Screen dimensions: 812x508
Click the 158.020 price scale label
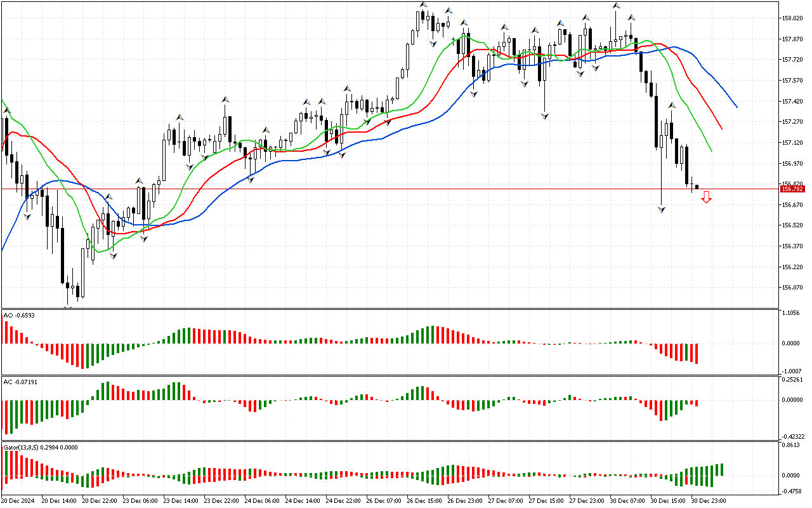(794, 18)
